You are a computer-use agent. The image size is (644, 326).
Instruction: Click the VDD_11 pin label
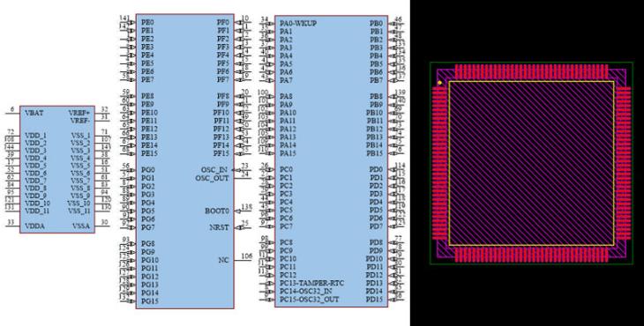[37, 211]
